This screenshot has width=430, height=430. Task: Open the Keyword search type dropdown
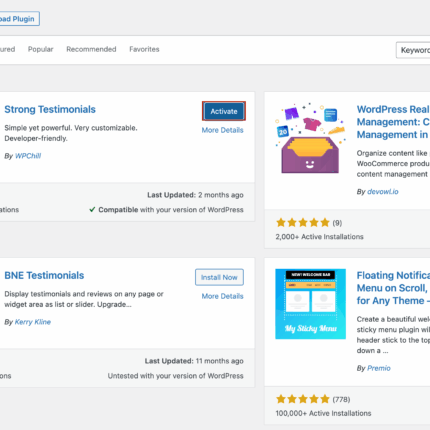[x=413, y=50]
